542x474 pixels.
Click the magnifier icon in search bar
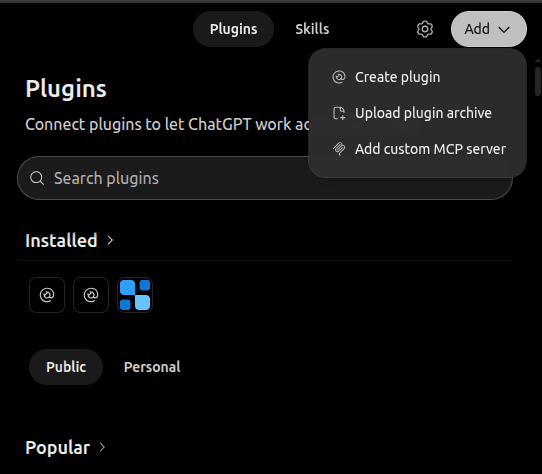[37, 178]
